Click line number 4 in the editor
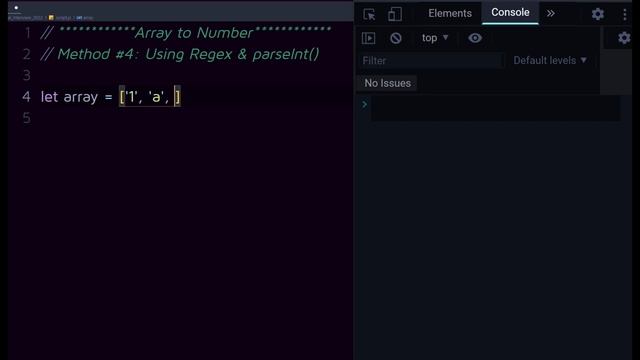The height and width of the screenshot is (360, 640). pos(27,97)
